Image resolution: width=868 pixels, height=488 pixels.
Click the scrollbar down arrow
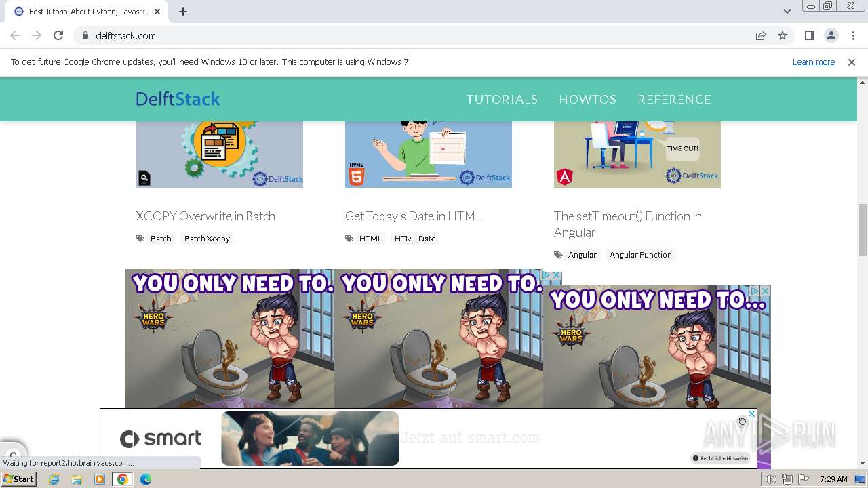863,464
